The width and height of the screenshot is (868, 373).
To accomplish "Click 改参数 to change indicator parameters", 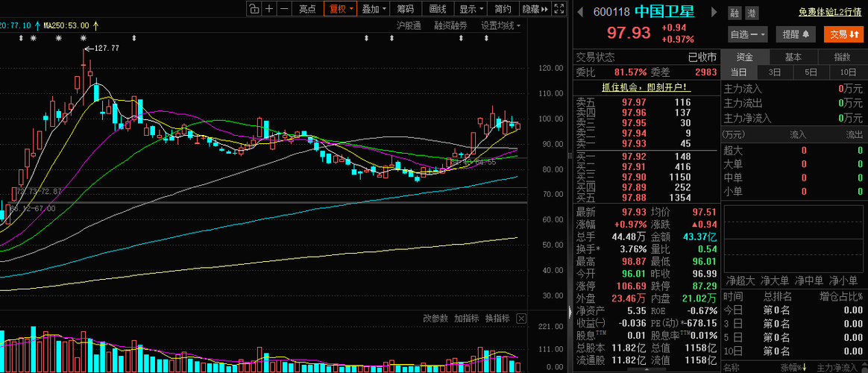I will [x=435, y=319].
